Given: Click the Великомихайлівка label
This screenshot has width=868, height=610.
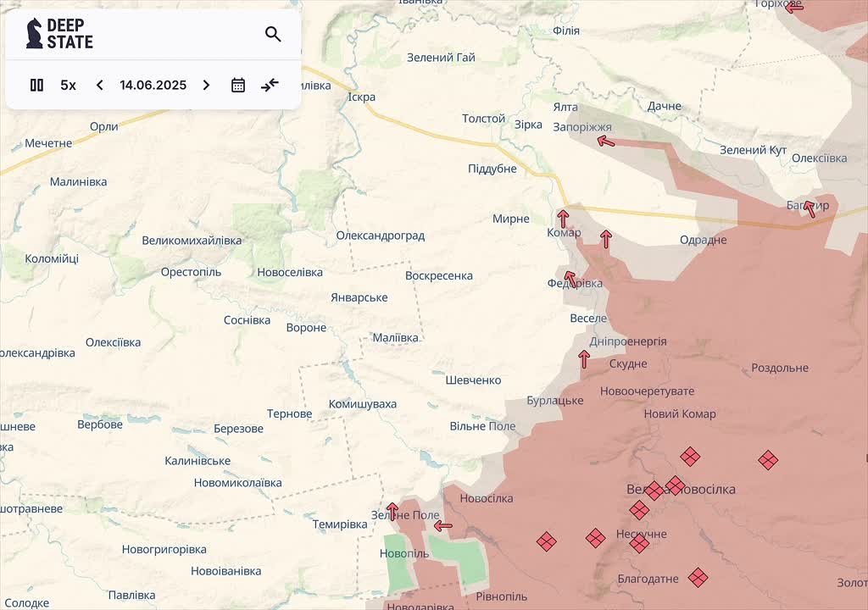Looking at the screenshot, I should coord(192,241).
